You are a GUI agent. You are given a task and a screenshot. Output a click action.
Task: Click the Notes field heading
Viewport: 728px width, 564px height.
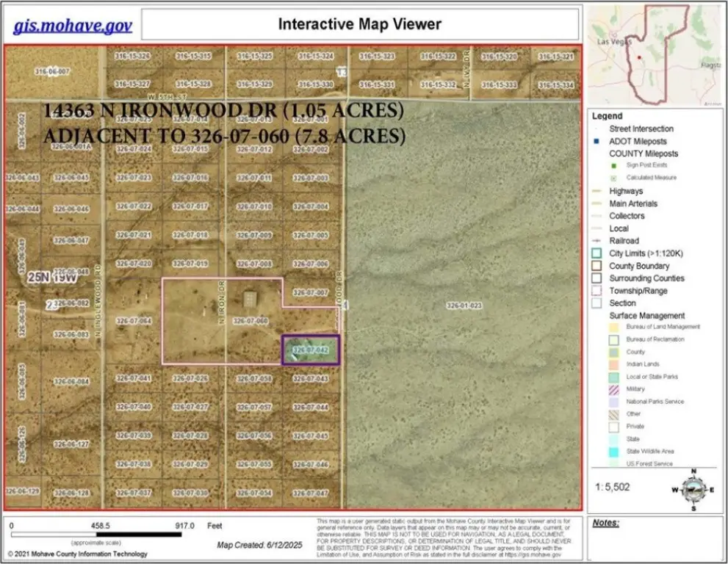click(606, 523)
